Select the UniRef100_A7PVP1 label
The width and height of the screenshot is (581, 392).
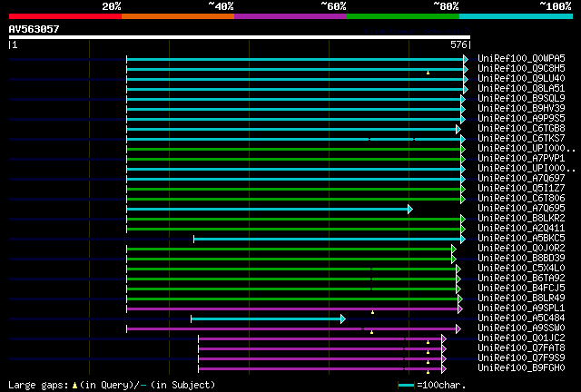(521, 158)
